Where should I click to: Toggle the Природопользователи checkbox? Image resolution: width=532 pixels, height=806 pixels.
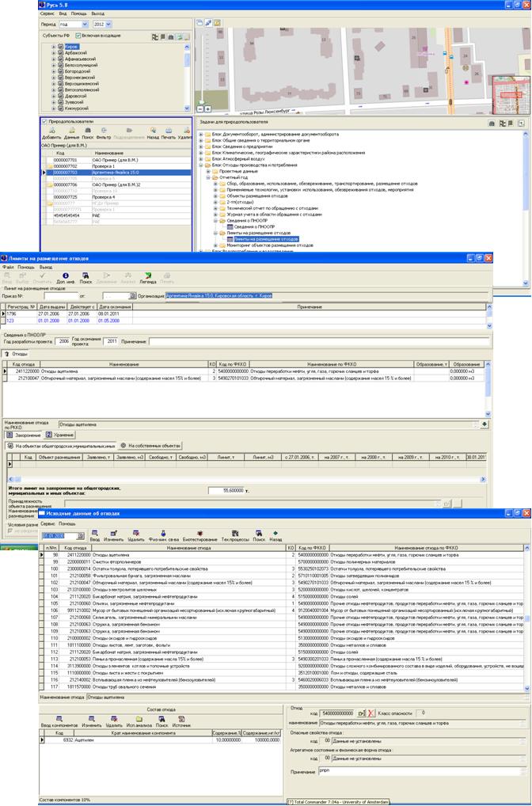tap(44, 121)
